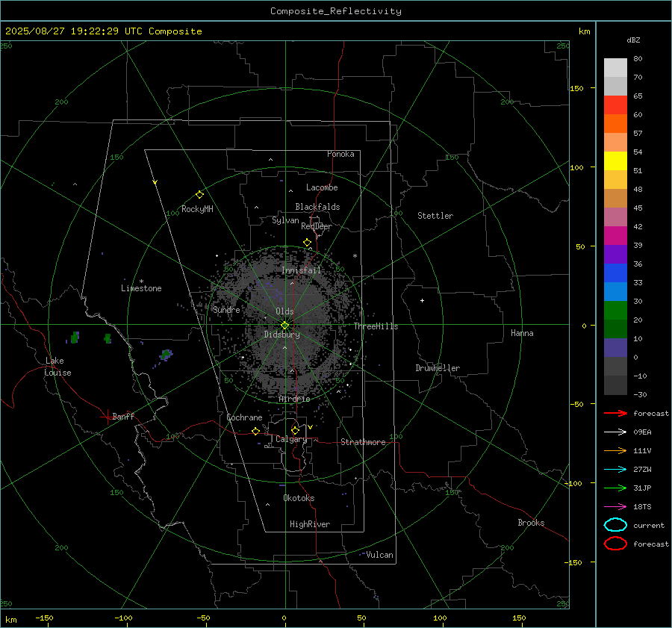The width and height of the screenshot is (672, 628).
Task: Click the Lacombe label
Action: [x=322, y=187]
